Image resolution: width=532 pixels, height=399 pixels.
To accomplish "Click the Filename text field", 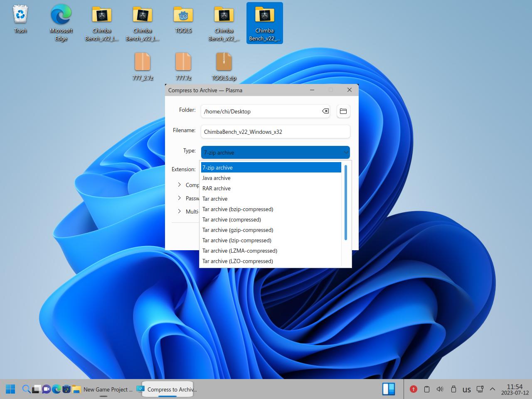I will (x=275, y=132).
